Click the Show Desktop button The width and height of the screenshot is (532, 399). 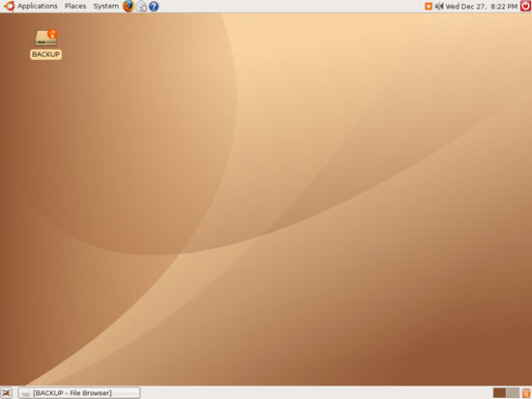coord(6,393)
